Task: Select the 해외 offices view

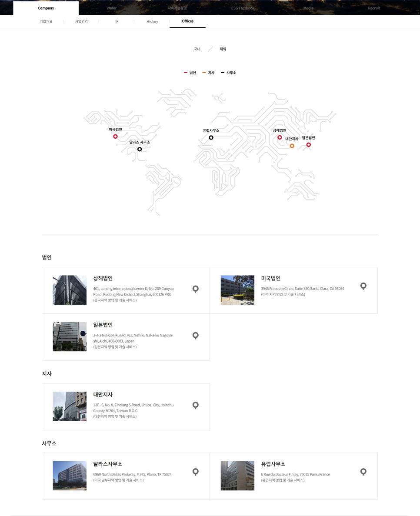Action: [x=223, y=49]
